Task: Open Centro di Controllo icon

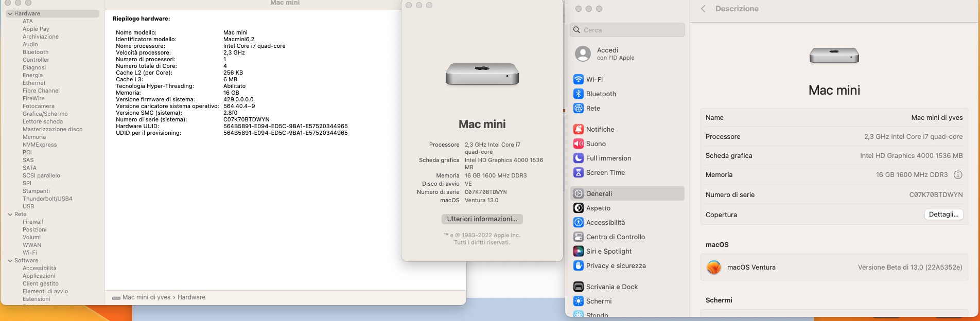Action: click(579, 237)
